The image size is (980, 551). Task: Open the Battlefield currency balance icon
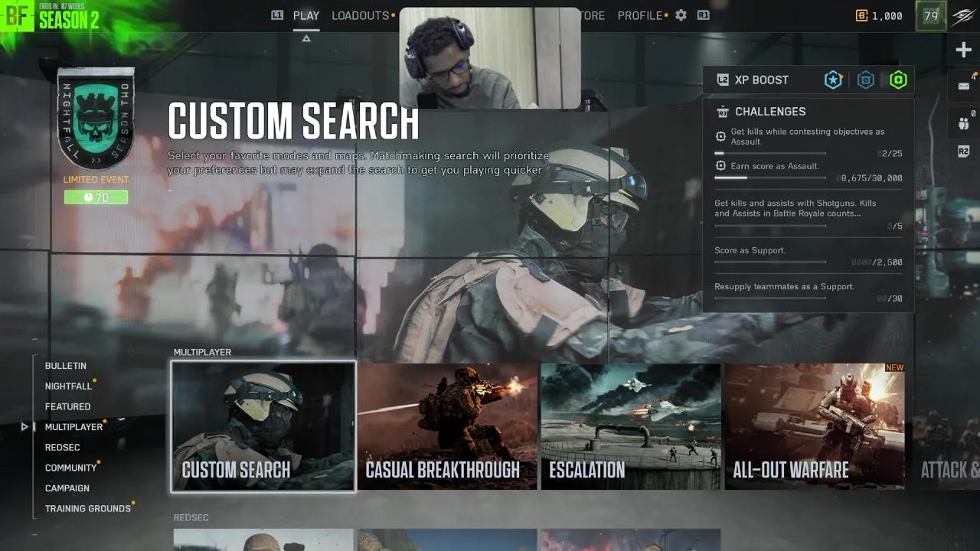[x=861, y=15]
